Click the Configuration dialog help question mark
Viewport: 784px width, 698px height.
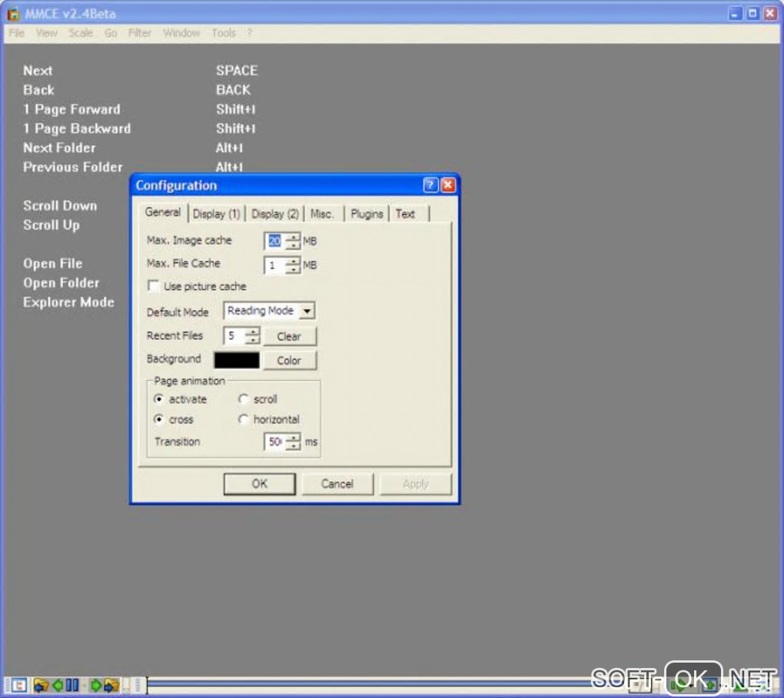click(x=430, y=185)
